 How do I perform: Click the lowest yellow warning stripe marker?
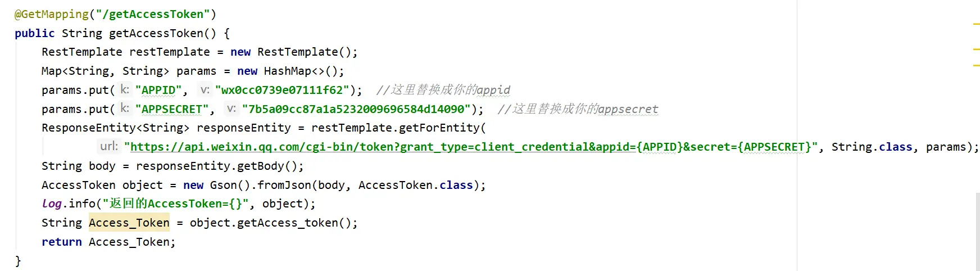click(976, 66)
